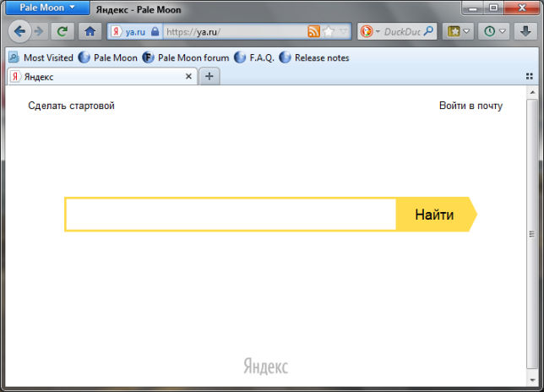Close the Pale Moon window
The width and height of the screenshot is (544, 392).
[x=521, y=8]
